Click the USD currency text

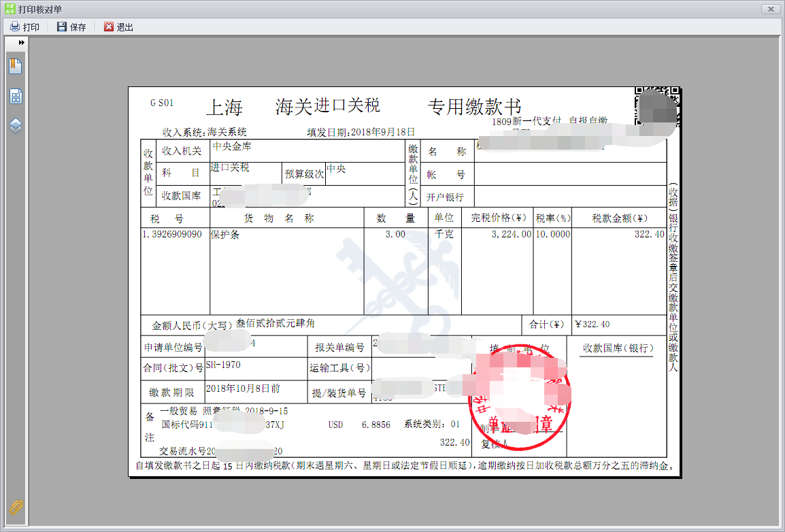335,425
